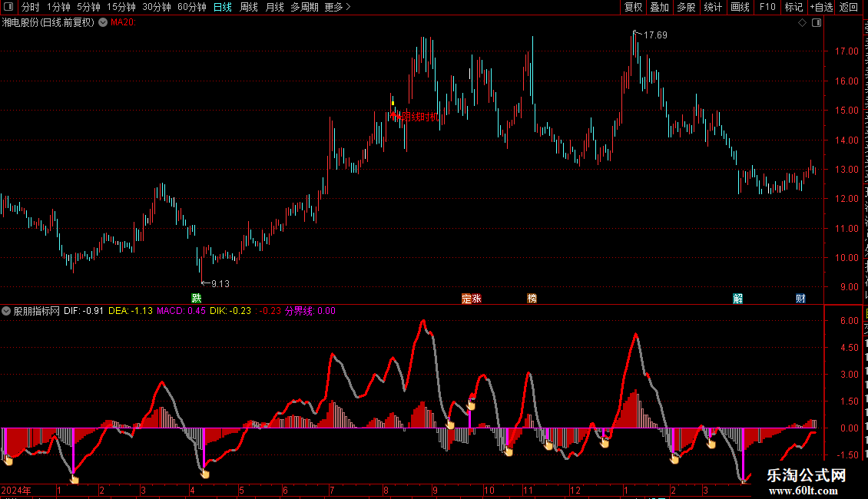This screenshot has height=499, width=868.
Task: Click the 9.13 low price label
Action: click(220, 284)
